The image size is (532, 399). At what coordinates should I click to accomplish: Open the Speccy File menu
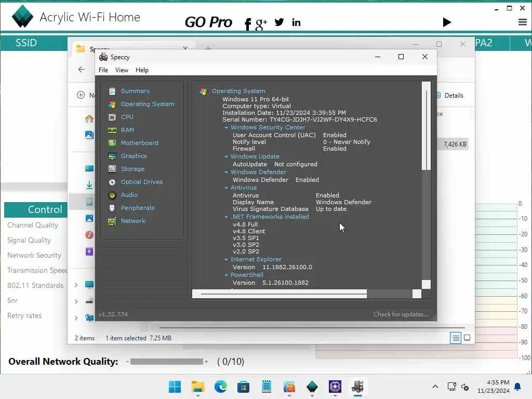tap(103, 70)
